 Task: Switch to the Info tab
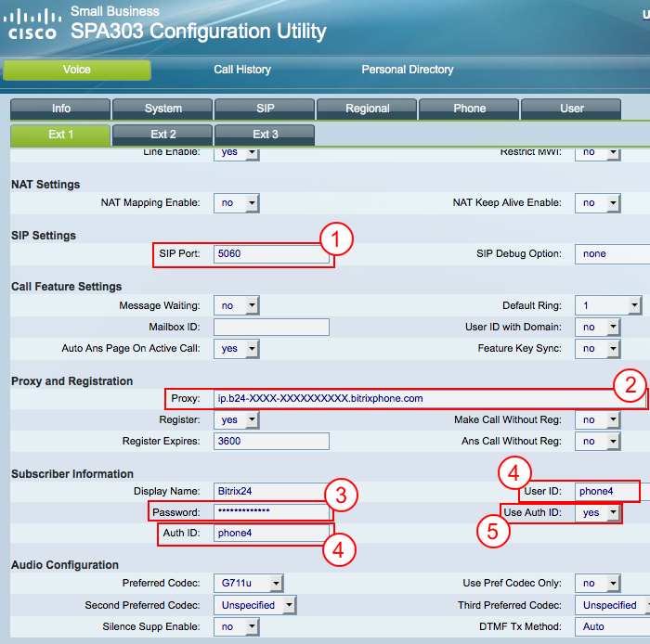pyautogui.click(x=60, y=109)
